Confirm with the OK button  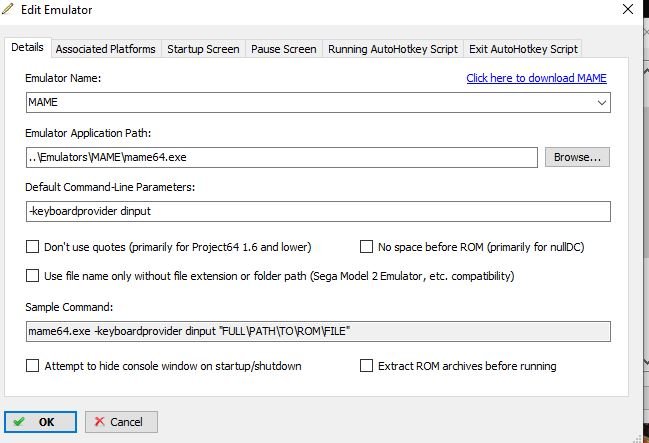[41, 422]
